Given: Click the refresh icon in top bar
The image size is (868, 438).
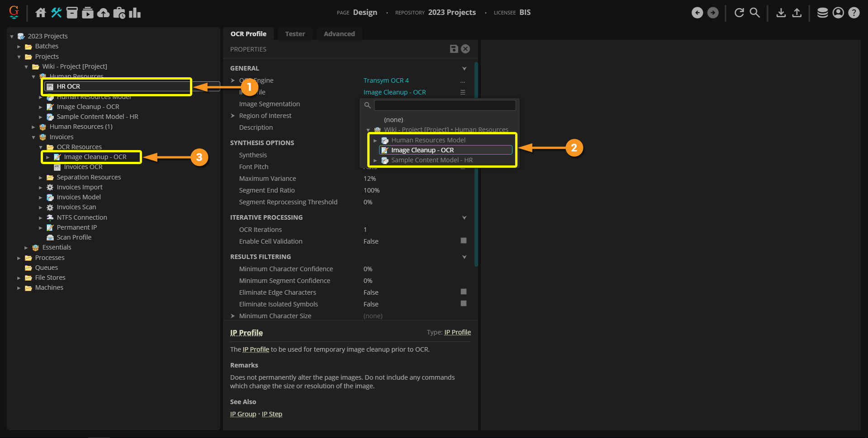Looking at the screenshot, I should pos(739,13).
